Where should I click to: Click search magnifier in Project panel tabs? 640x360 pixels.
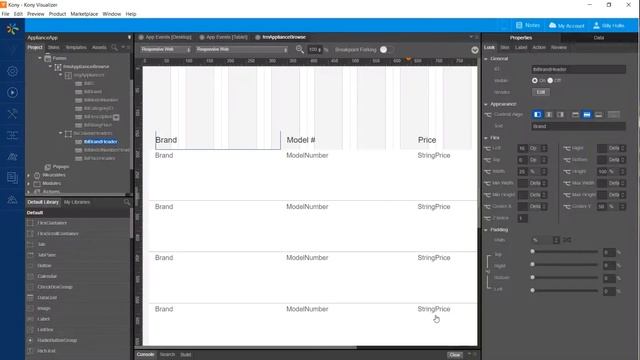(114, 47)
